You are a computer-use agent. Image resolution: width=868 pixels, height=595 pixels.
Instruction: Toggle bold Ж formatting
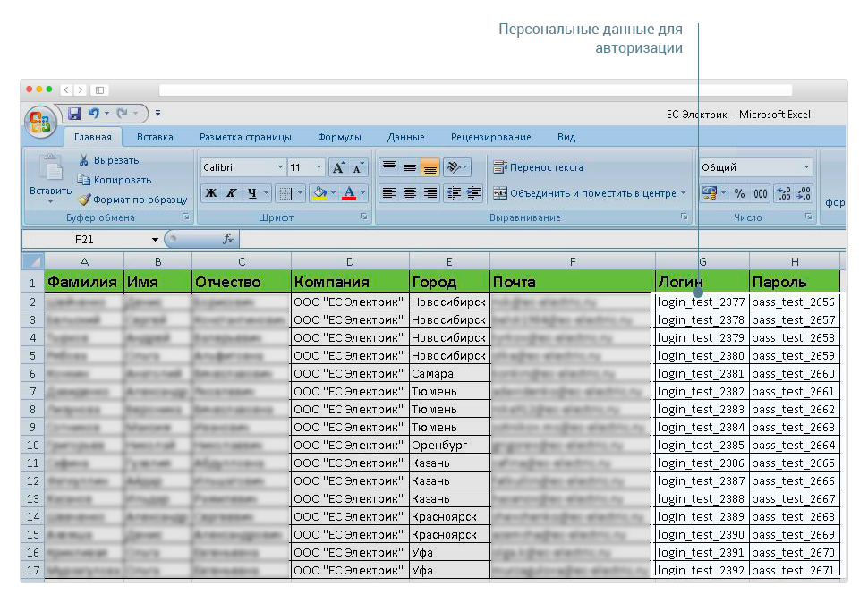[x=211, y=193]
